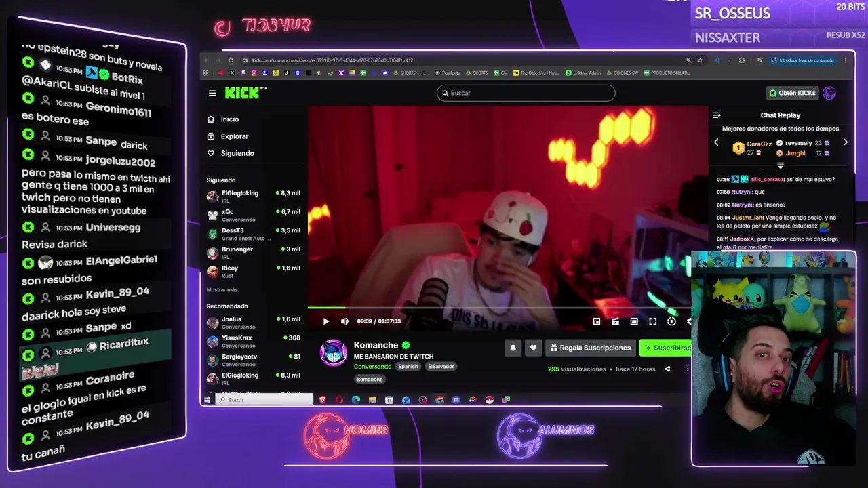Viewport: 868px width, 488px height.
Task: Bookmark the page with star icon
Action: tap(700, 60)
